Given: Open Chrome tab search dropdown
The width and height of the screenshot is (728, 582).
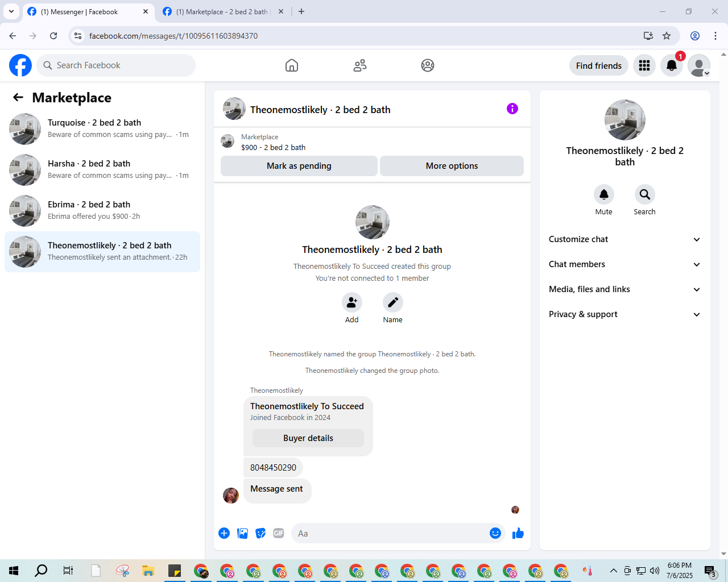Looking at the screenshot, I should click(x=11, y=11).
